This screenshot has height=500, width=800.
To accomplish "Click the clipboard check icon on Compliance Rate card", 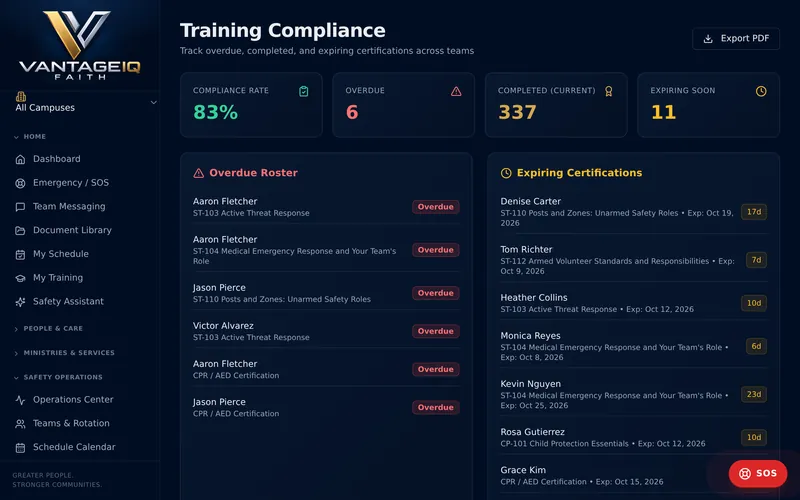I will pyautogui.click(x=304, y=91).
